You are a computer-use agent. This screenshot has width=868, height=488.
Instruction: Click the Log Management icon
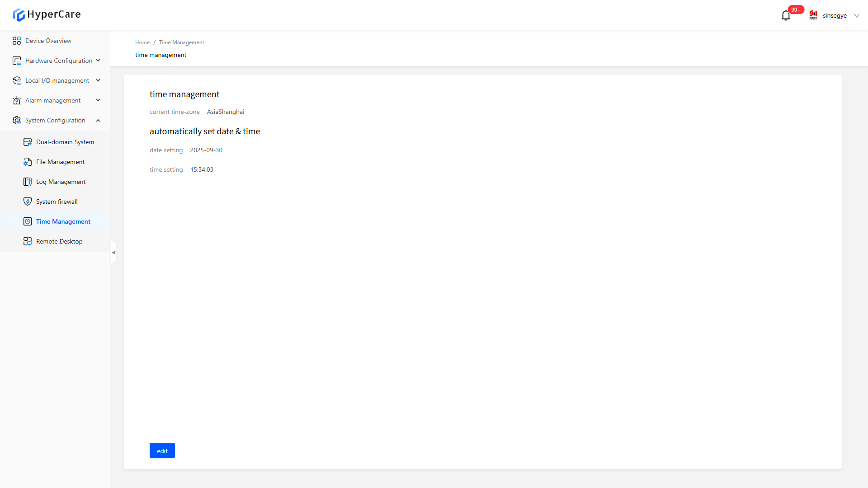point(28,182)
